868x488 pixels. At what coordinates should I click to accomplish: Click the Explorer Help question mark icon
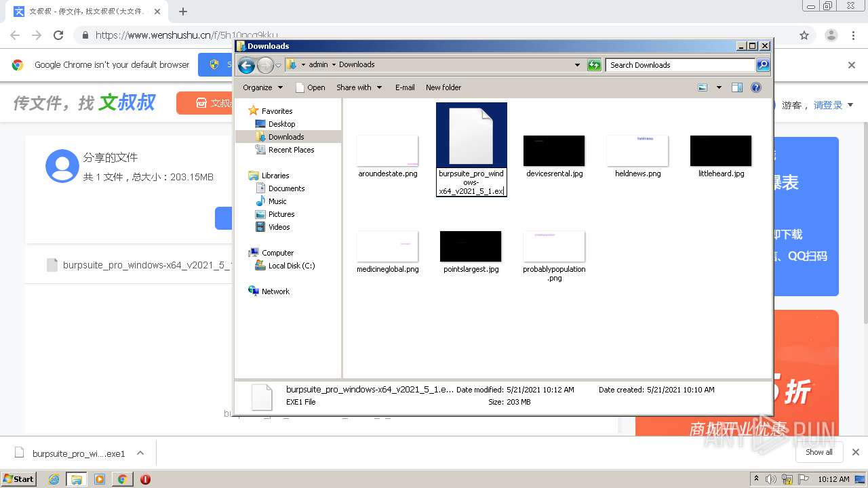(756, 87)
